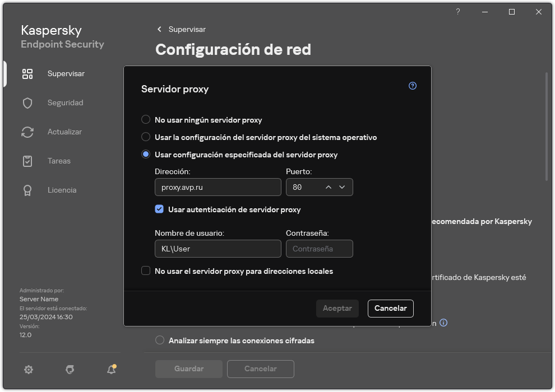Click the Dirección field showing proxy.avp.ru
The width and height of the screenshot is (555, 392).
[218, 187]
